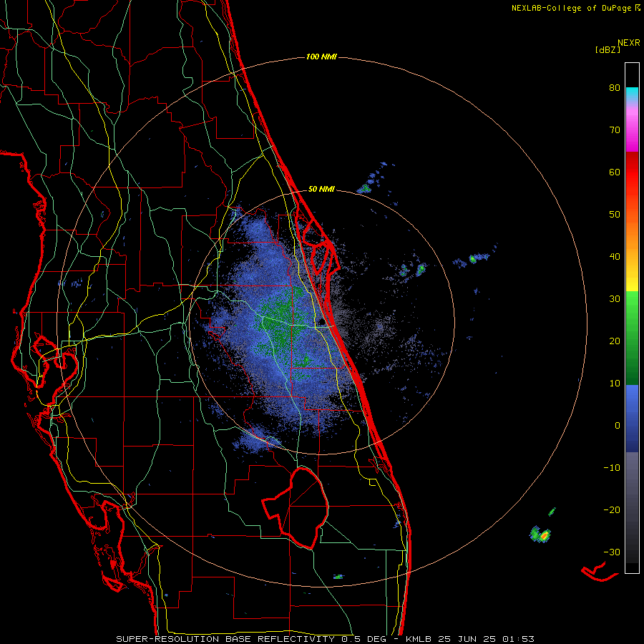Click the -10 value on the dBZ scale

pyautogui.click(x=612, y=468)
